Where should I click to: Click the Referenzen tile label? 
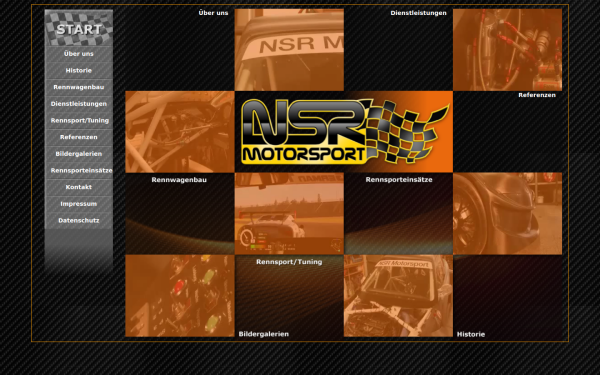coord(537,95)
